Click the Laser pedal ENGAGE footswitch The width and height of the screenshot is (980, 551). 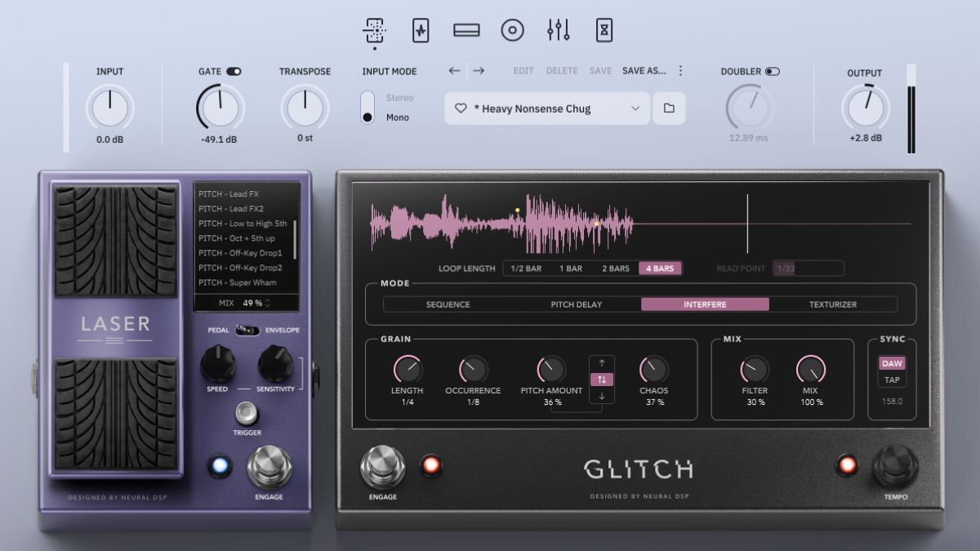(x=269, y=467)
